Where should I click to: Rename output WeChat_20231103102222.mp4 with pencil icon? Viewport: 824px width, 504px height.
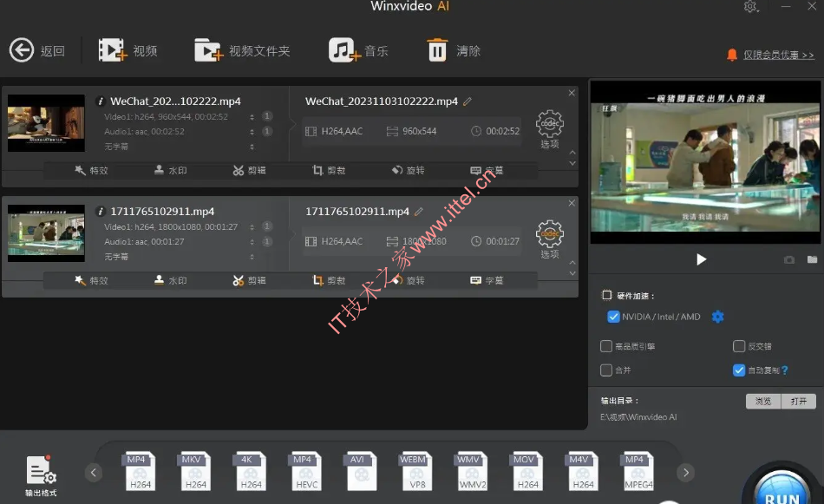pyautogui.click(x=468, y=101)
